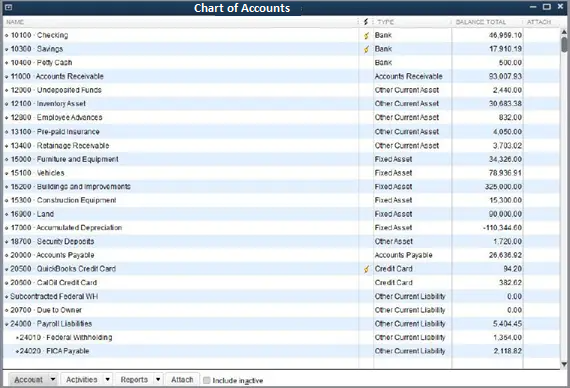Select the 13400 Retainage Receivable account
This screenshot has width=570, height=388.
pyautogui.click(x=281, y=145)
